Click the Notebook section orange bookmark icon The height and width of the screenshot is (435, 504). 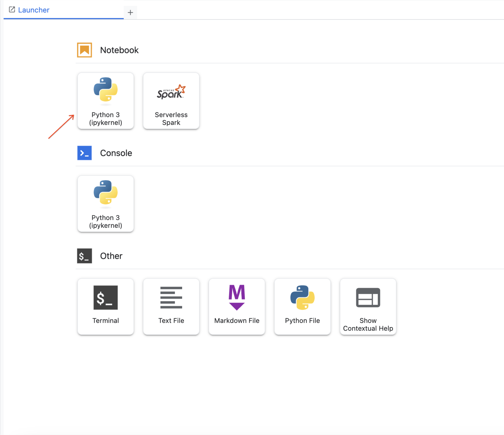pos(85,50)
